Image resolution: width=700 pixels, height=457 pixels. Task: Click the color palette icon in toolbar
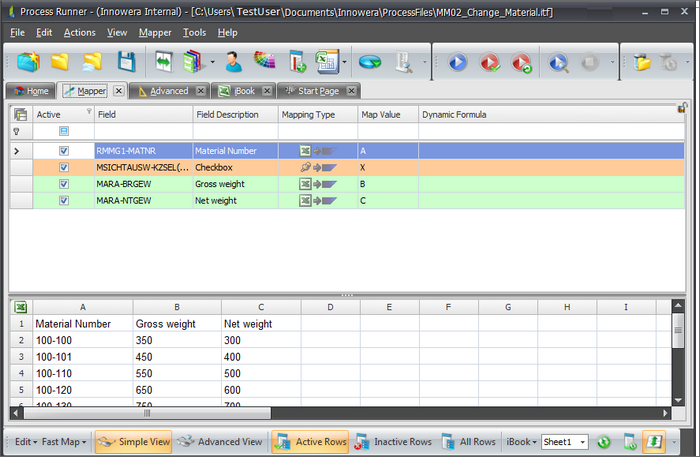264,62
